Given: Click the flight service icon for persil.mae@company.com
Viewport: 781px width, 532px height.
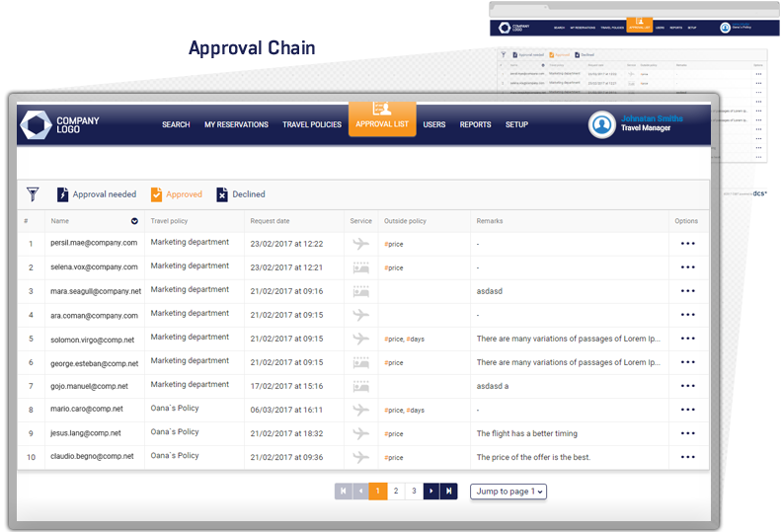Looking at the screenshot, I should [360, 243].
